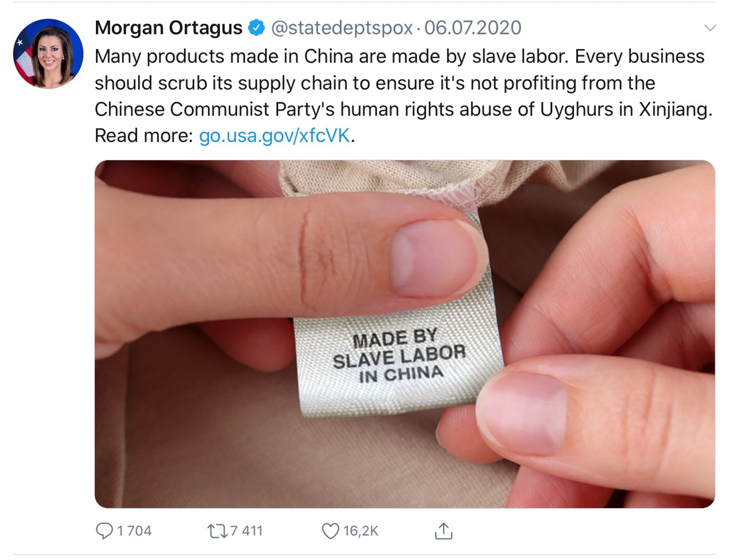The width and height of the screenshot is (739, 560).
Task: Open the tweet permalink dated 06.07.2020
Action: [x=473, y=28]
